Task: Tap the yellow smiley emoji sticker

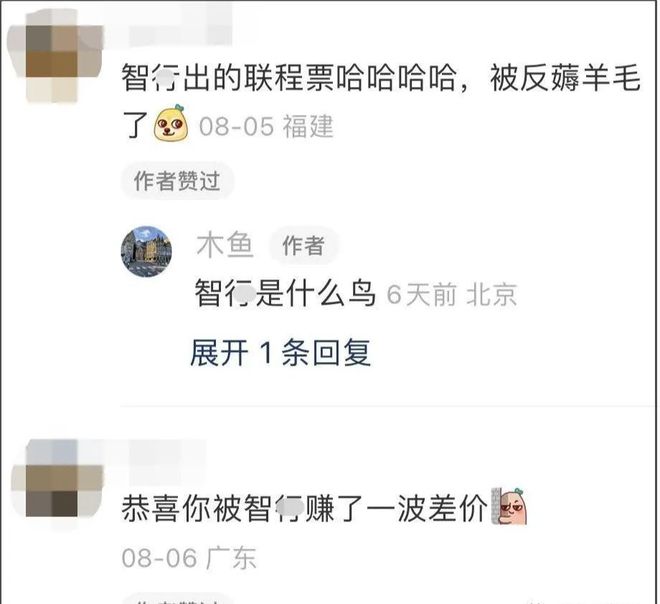Action: [171, 122]
